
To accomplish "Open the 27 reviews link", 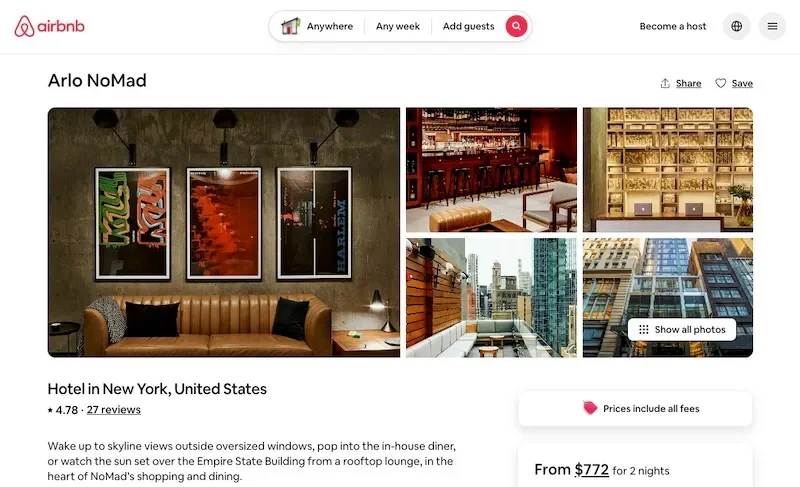I will point(114,409).
